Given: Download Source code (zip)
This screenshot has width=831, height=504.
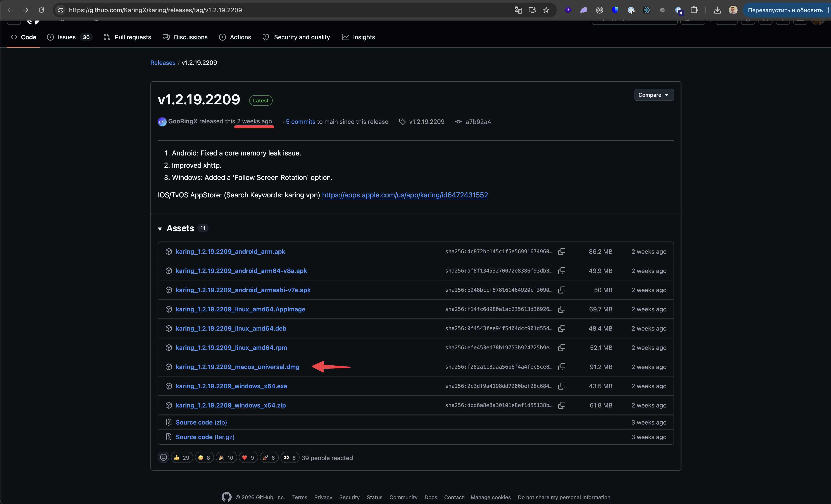Looking at the screenshot, I should pyautogui.click(x=201, y=422).
